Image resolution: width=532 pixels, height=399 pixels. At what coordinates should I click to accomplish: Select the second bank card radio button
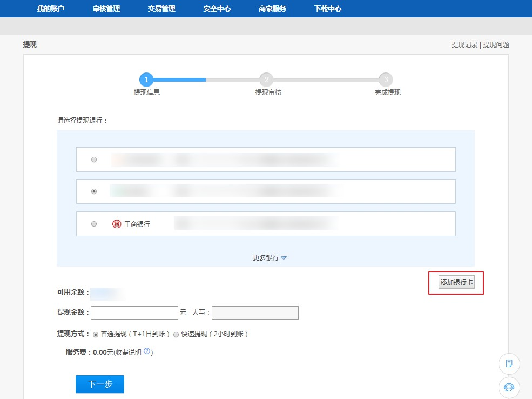(94, 191)
